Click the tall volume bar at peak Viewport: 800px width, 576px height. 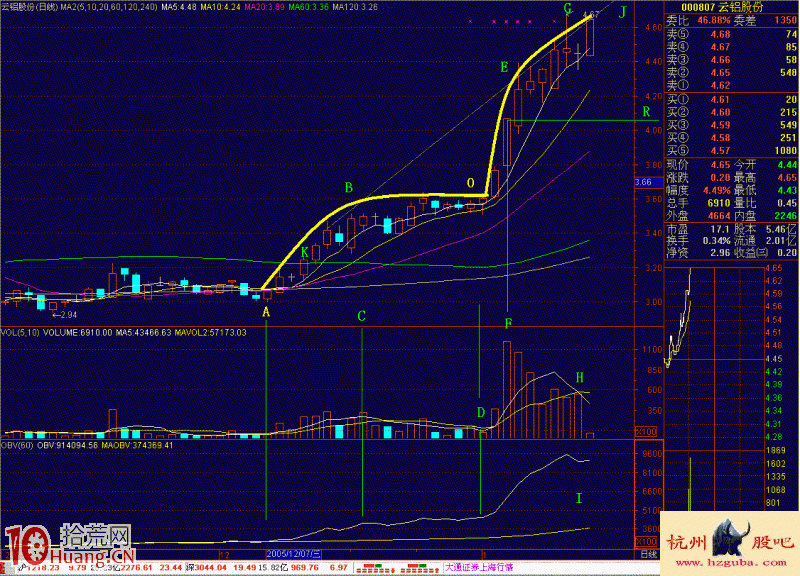(507, 390)
